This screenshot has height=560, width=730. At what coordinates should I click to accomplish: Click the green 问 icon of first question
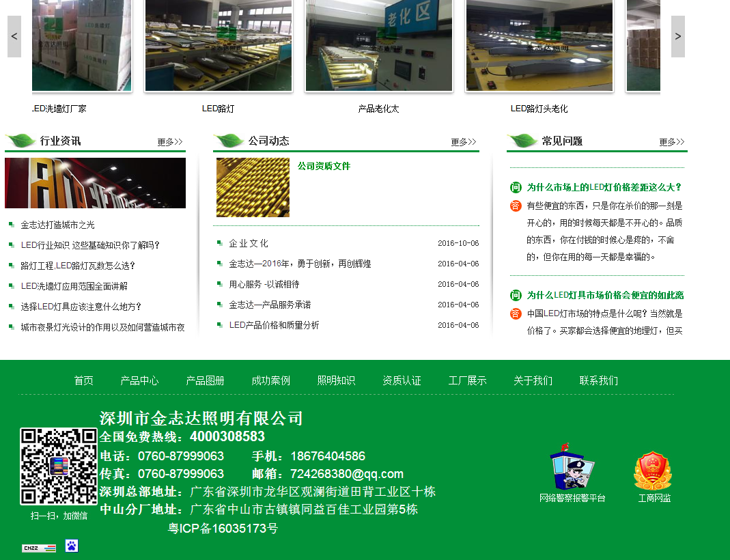[x=516, y=188]
